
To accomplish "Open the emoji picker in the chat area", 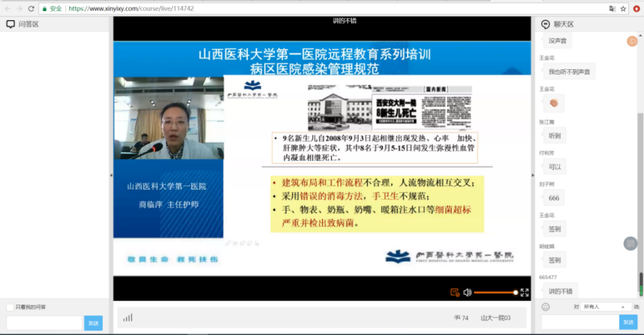I will click(x=546, y=307).
